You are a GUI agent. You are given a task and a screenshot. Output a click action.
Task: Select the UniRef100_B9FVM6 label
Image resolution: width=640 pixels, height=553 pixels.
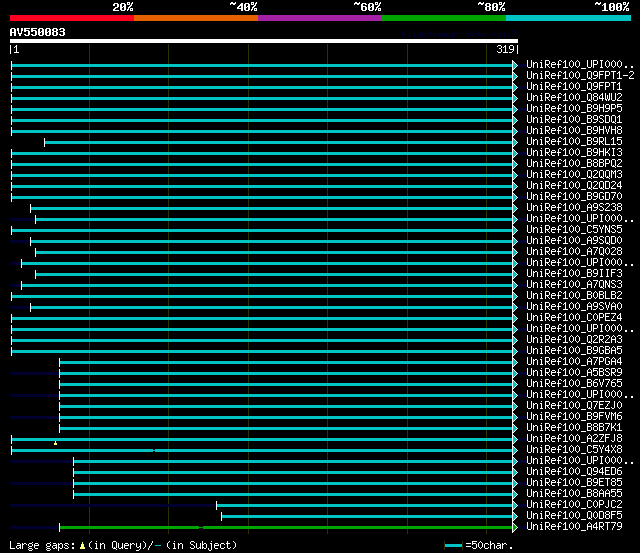[574, 417]
